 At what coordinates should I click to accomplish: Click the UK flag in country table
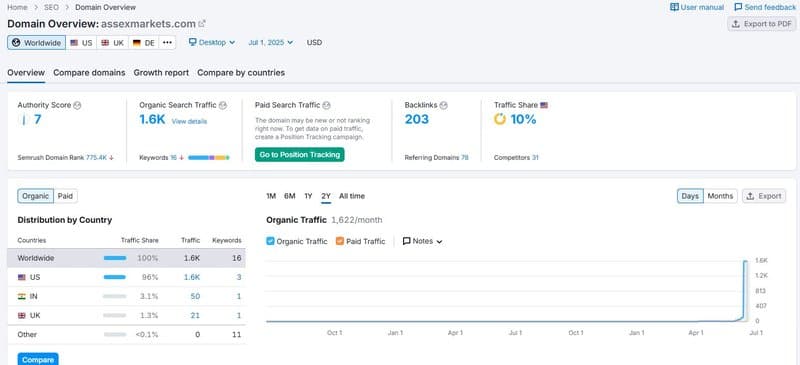pos(21,315)
